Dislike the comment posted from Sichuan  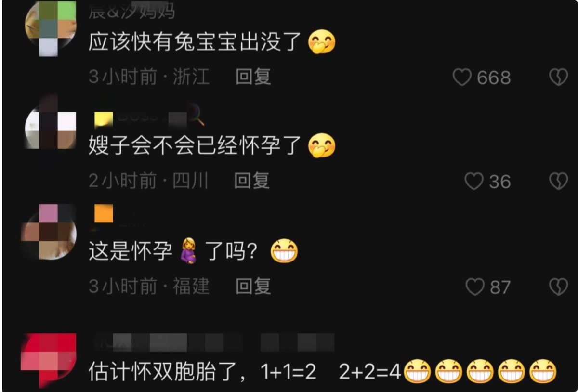click(x=559, y=182)
